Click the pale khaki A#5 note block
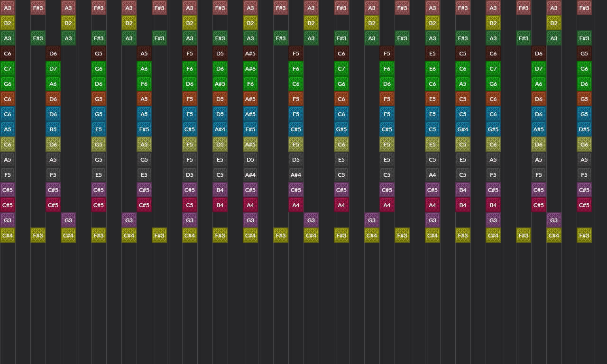Image resolution: width=607 pixels, height=364 pixels. (x=250, y=145)
